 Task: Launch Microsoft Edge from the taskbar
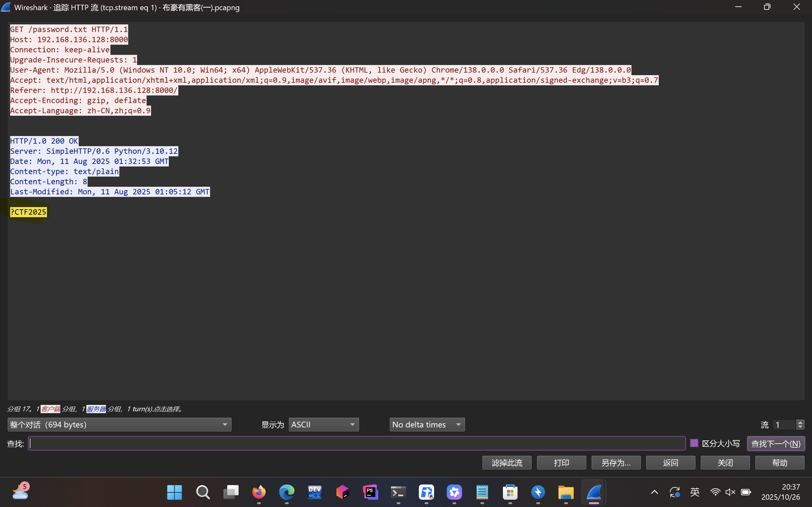pyautogui.click(x=287, y=492)
